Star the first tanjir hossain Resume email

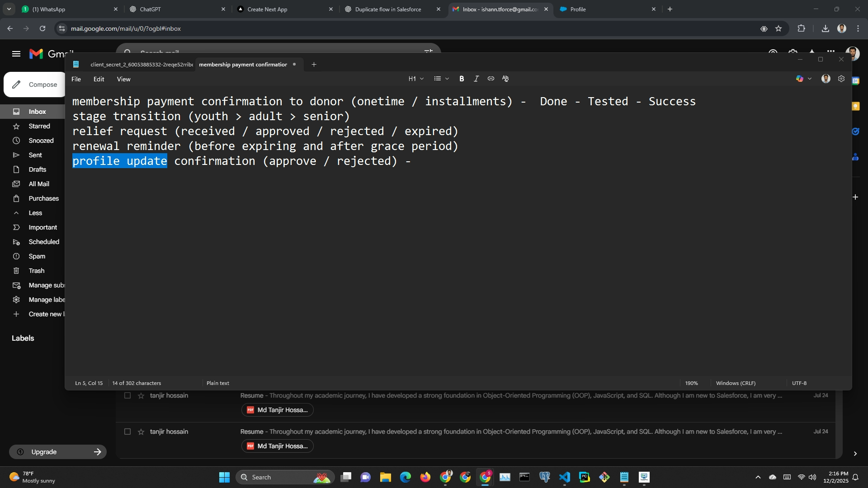[x=141, y=396]
